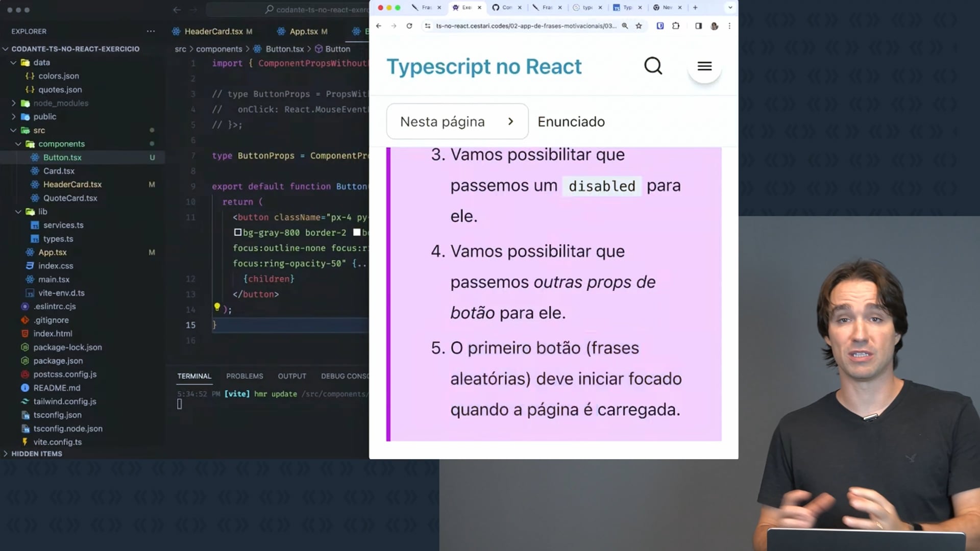This screenshot has height=551, width=980.
Task: Click the white color swatch in className
Action: pos(357,233)
